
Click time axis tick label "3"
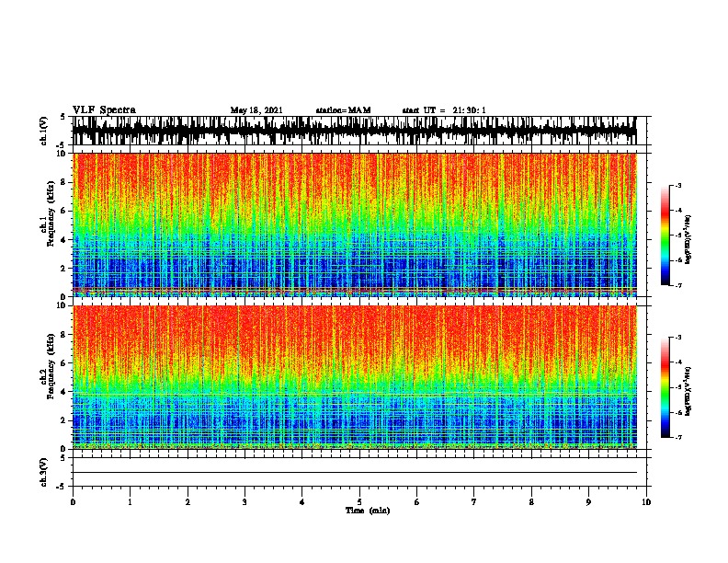[245, 502]
